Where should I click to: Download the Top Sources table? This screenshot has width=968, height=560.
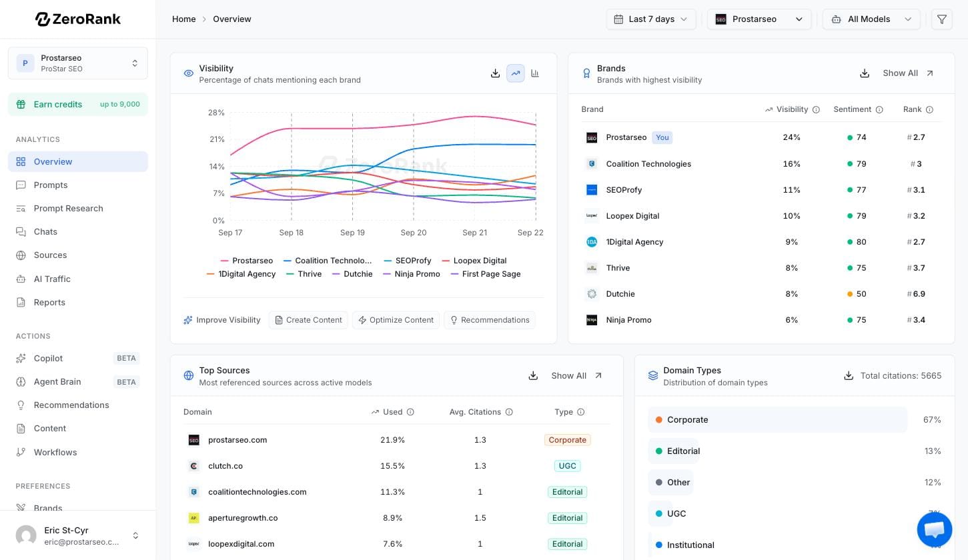click(x=533, y=376)
